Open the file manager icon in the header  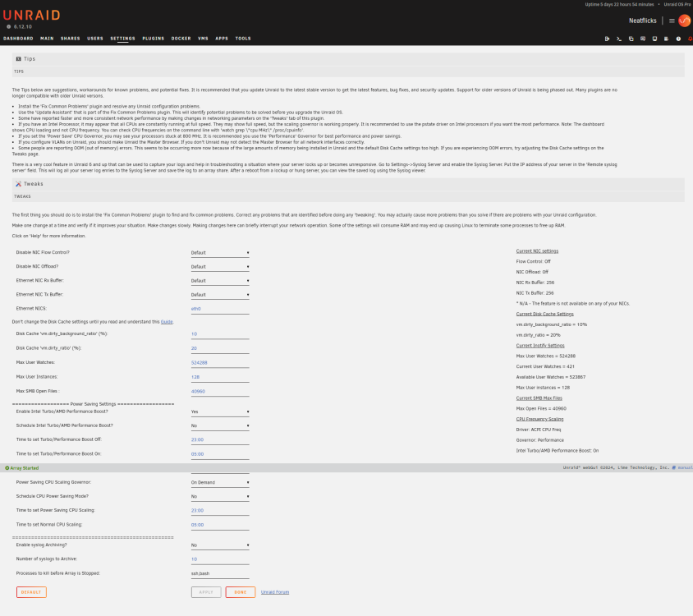pyautogui.click(x=631, y=39)
